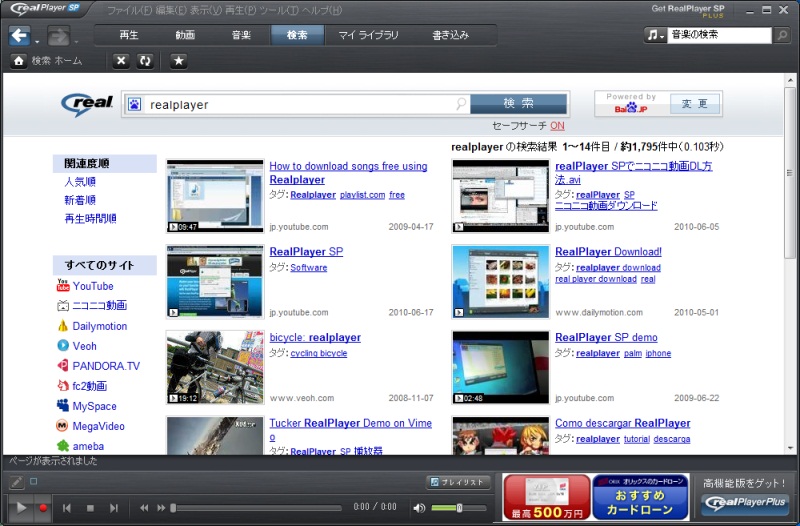Click the Stop playback button
The image size is (800, 526).
click(90, 508)
